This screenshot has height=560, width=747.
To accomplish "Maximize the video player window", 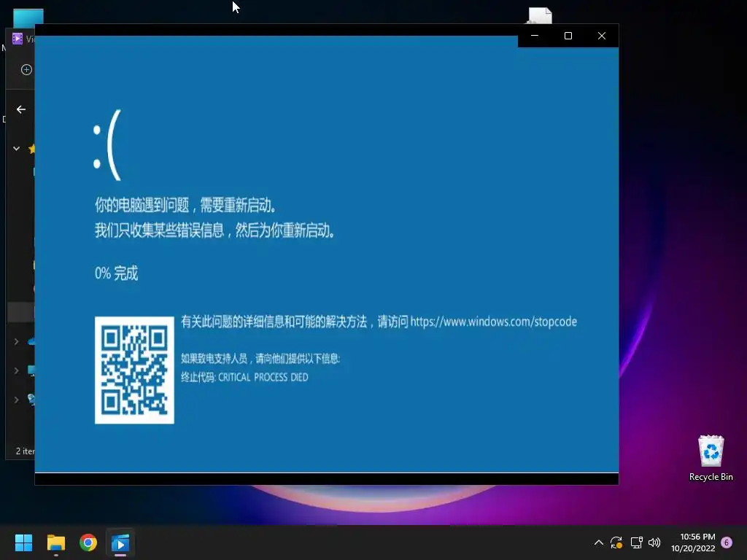I will click(568, 36).
